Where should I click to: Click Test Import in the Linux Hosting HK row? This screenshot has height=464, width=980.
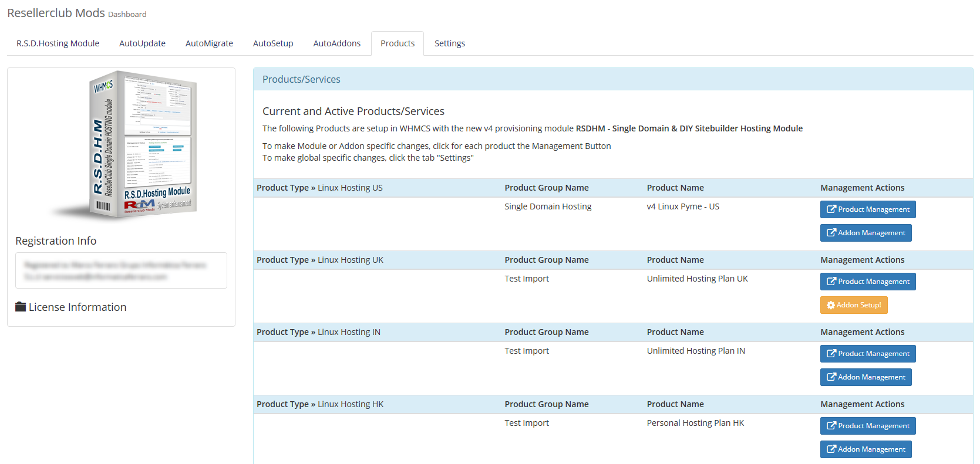527,423
